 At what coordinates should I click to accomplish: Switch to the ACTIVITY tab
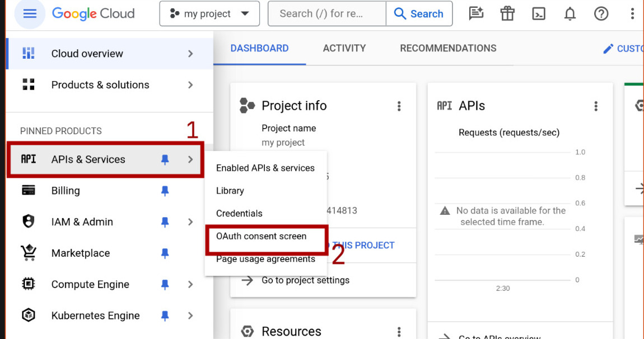344,48
